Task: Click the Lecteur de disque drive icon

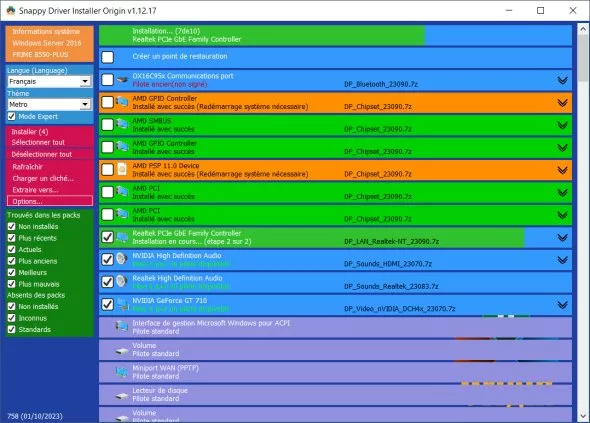Action: (x=122, y=396)
